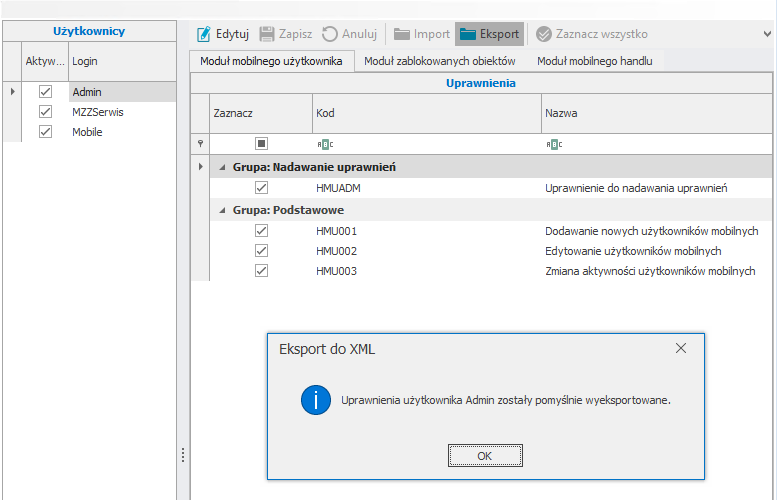The height and width of the screenshot is (500, 777).
Task: Click the filter icon in Kod column
Action: pos(324,144)
